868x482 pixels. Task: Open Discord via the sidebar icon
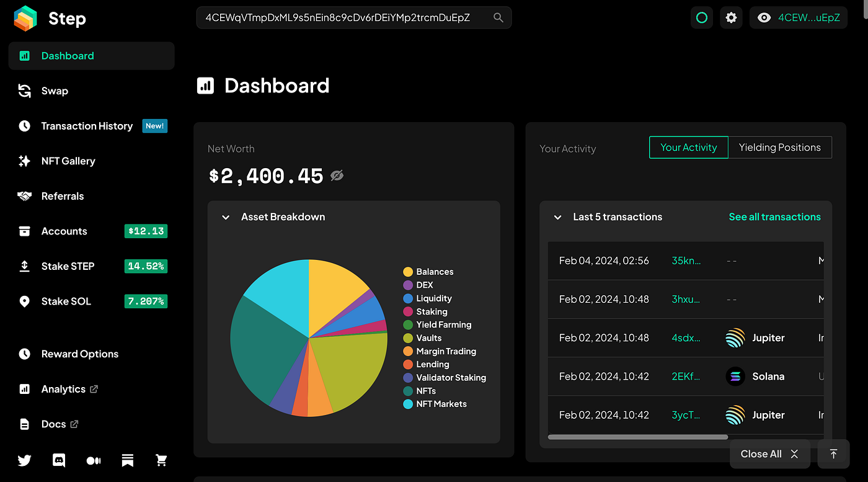tap(59, 460)
